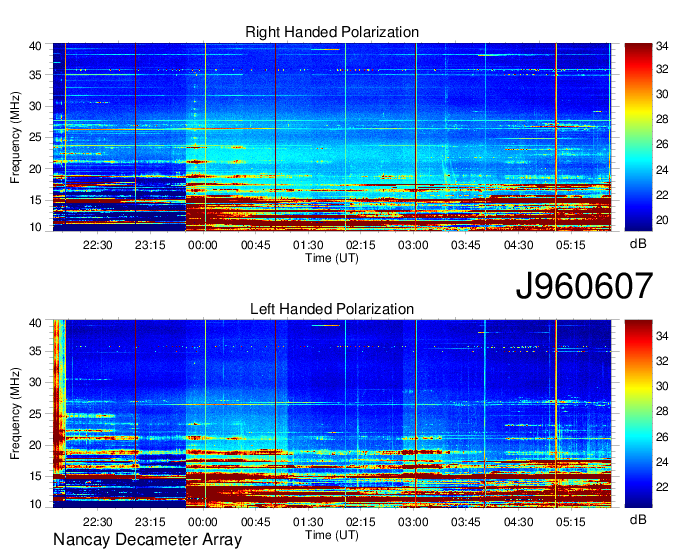Screen dimensions: 680x552
Task: Click the 02:15 tick under the Left Handed plot
Action: click(361, 522)
